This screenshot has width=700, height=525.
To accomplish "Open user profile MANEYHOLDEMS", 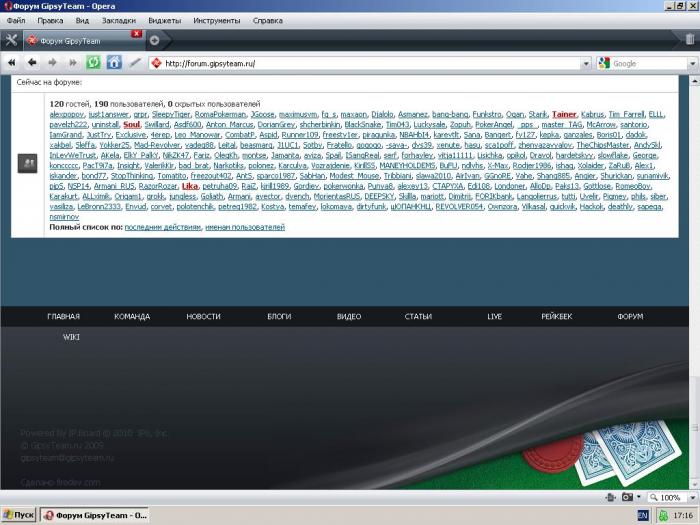I will tap(408, 166).
